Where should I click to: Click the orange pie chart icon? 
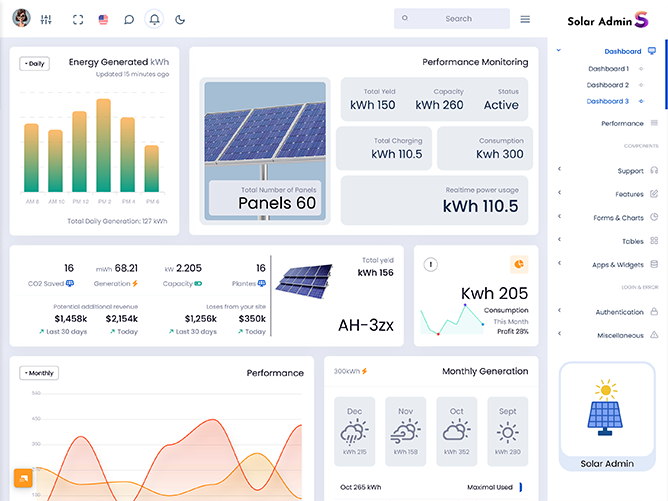[519, 264]
